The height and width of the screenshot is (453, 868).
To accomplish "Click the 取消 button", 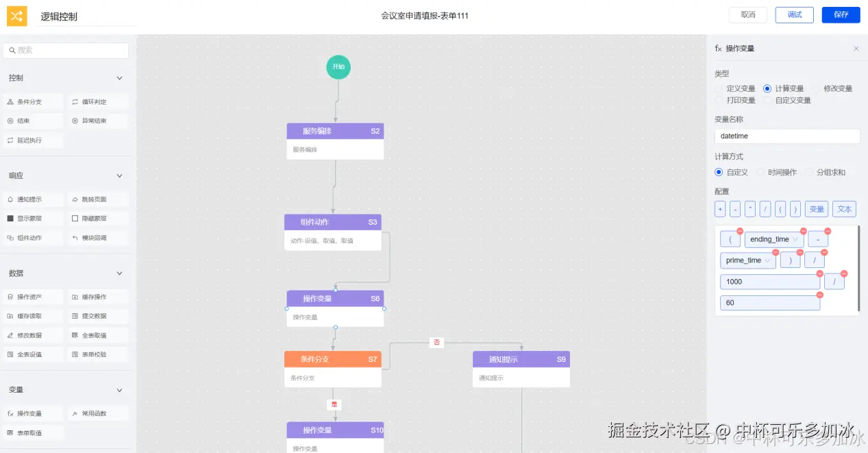I will click(748, 14).
